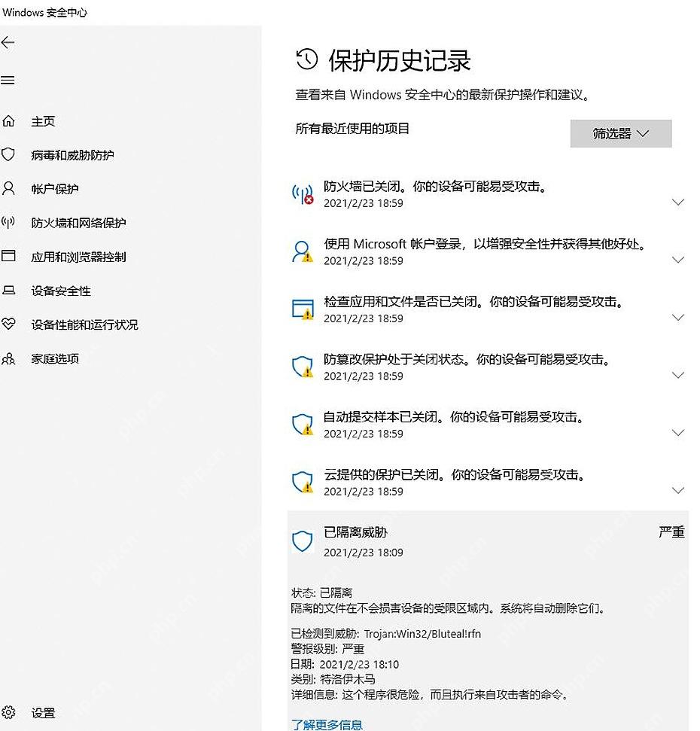This screenshot has height=731, width=700.
Task: Collapse the 已隔离威胁 entry title
Action: [x=355, y=532]
